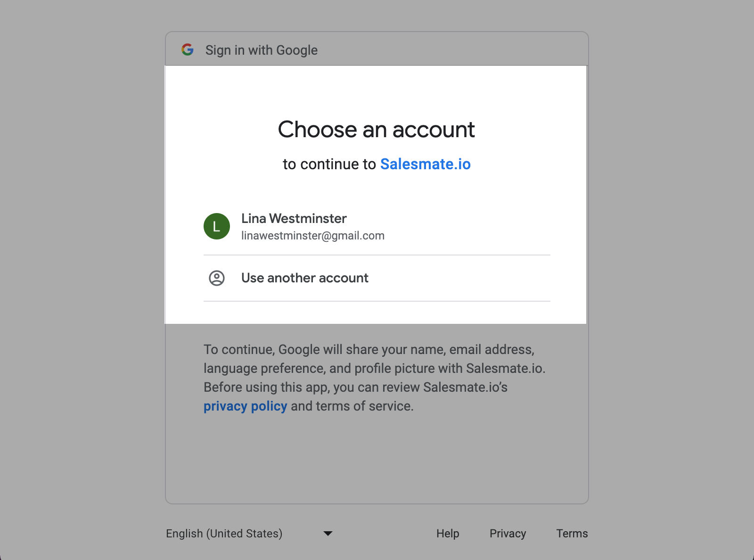
Task: Open the language dropdown arrow
Action: (x=328, y=534)
